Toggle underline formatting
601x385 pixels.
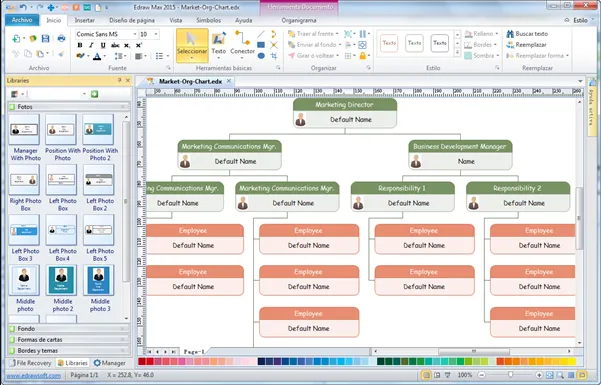[x=103, y=45]
